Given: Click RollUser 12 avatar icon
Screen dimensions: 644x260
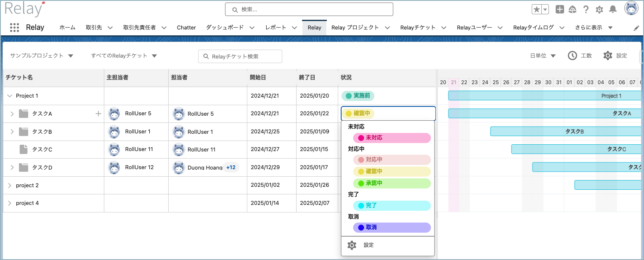Looking at the screenshot, I should tap(114, 167).
